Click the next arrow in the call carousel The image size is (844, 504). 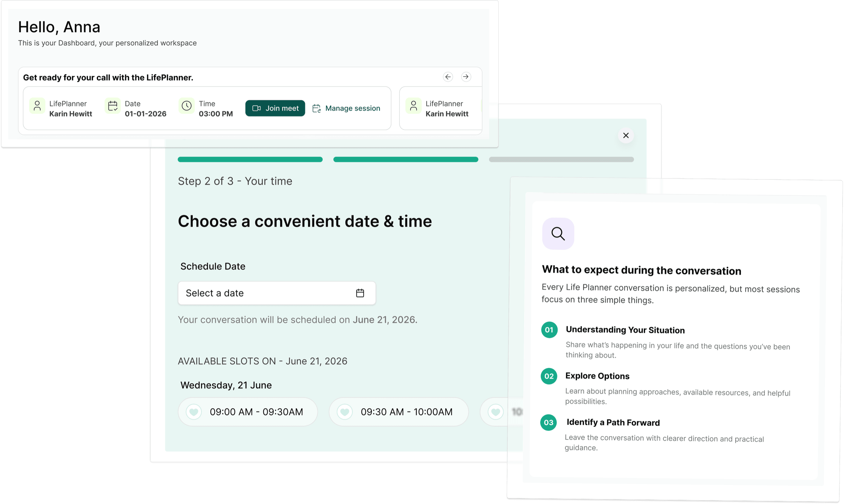466,77
